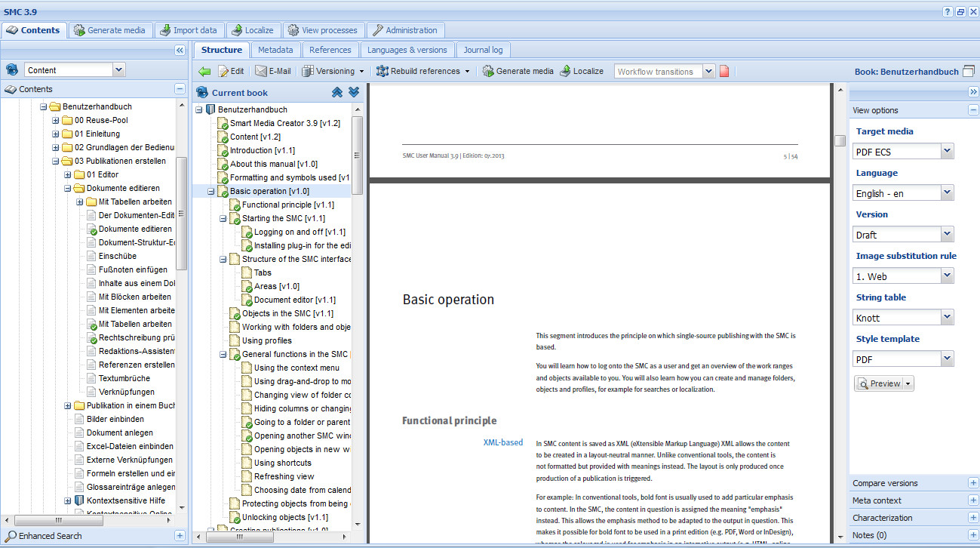Expand the Enhanced Search panel
The height and width of the screenshot is (548, 980).
click(x=180, y=536)
